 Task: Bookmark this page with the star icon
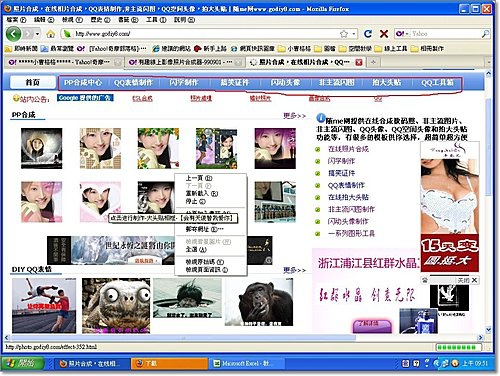(x=344, y=34)
